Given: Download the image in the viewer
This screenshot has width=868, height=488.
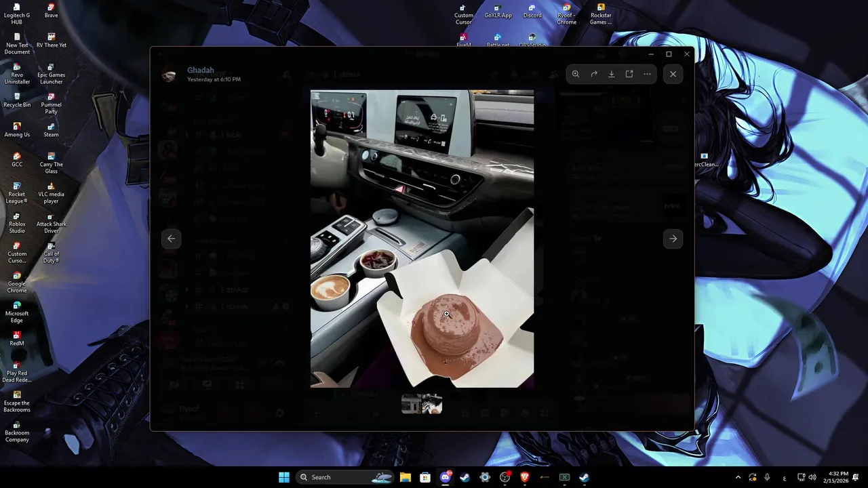Looking at the screenshot, I should [612, 74].
